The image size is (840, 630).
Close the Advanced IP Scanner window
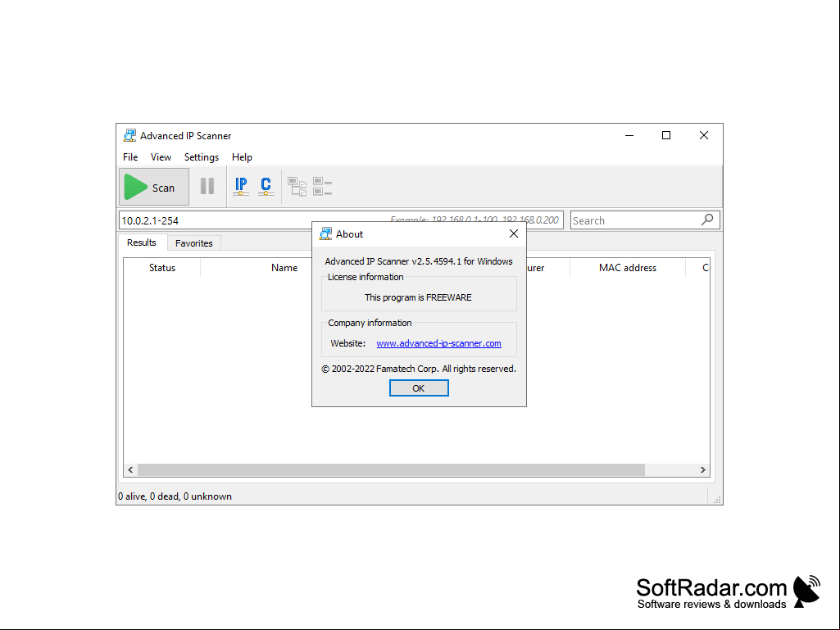(x=704, y=135)
